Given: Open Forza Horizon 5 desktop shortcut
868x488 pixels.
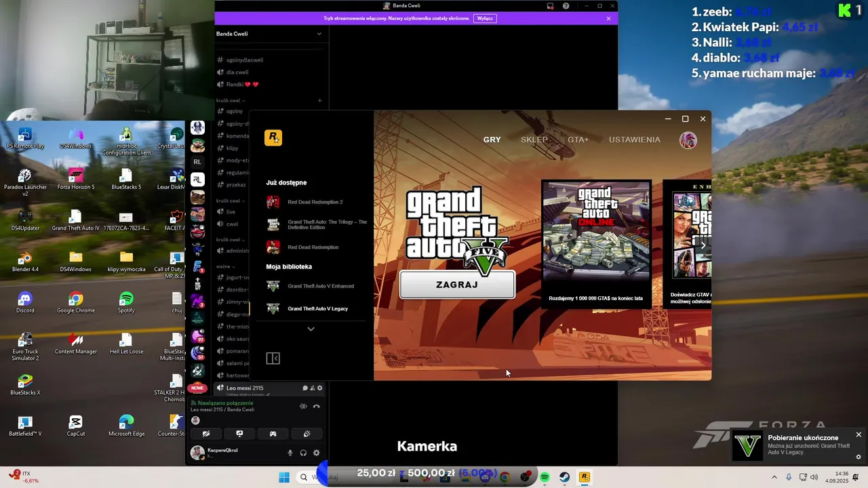Looking at the screenshot, I should coord(76,179).
